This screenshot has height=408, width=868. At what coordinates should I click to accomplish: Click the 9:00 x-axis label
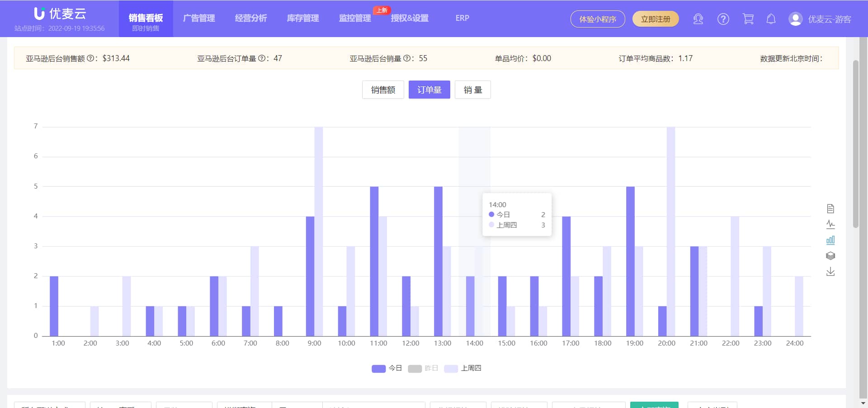(314, 343)
